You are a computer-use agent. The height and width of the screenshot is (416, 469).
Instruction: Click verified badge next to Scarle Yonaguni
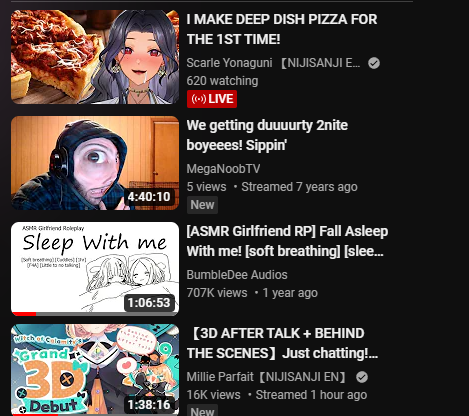pyautogui.click(x=374, y=63)
